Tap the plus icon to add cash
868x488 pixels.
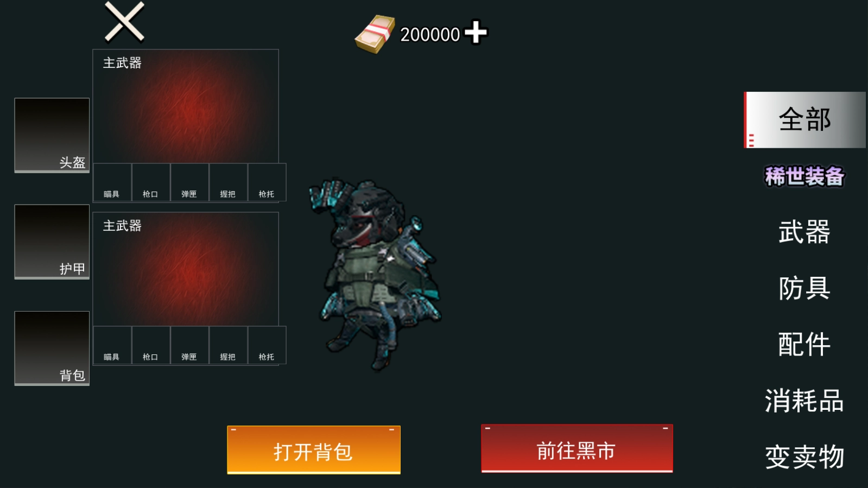[x=476, y=32]
